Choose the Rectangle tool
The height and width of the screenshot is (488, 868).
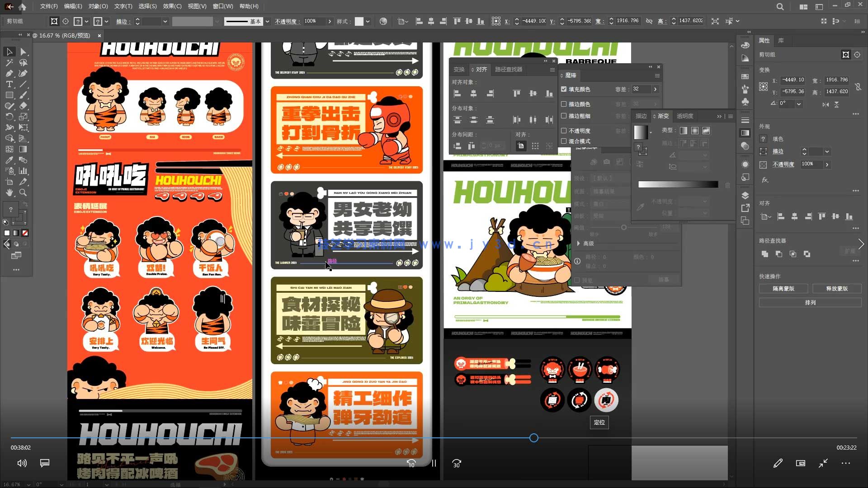click(x=9, y=95)
